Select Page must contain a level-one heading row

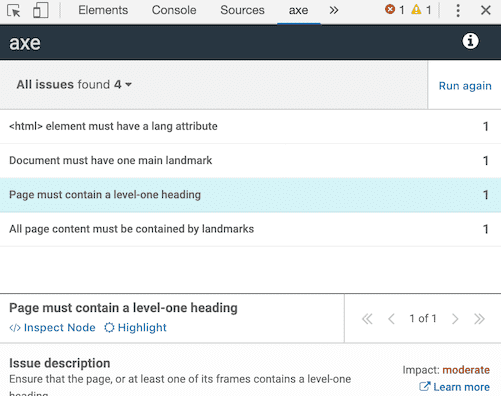click(x=250, y=195)
